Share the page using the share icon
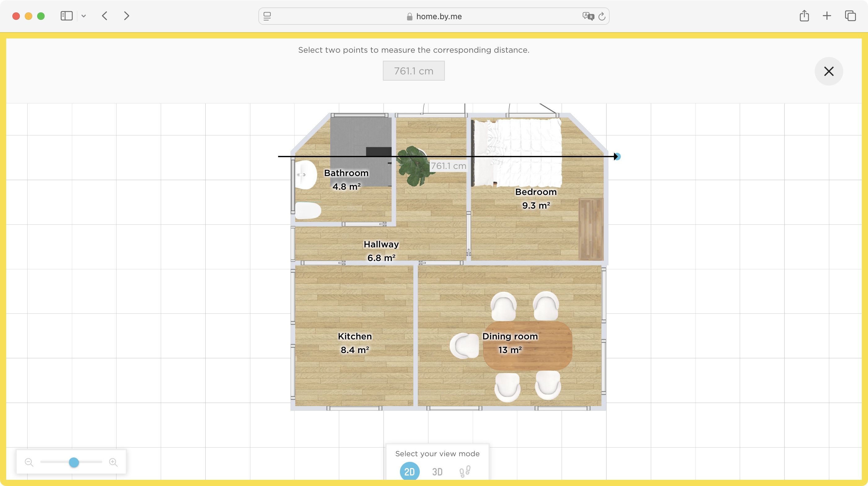Screen dimensions: 868x486 coord(805,15)
